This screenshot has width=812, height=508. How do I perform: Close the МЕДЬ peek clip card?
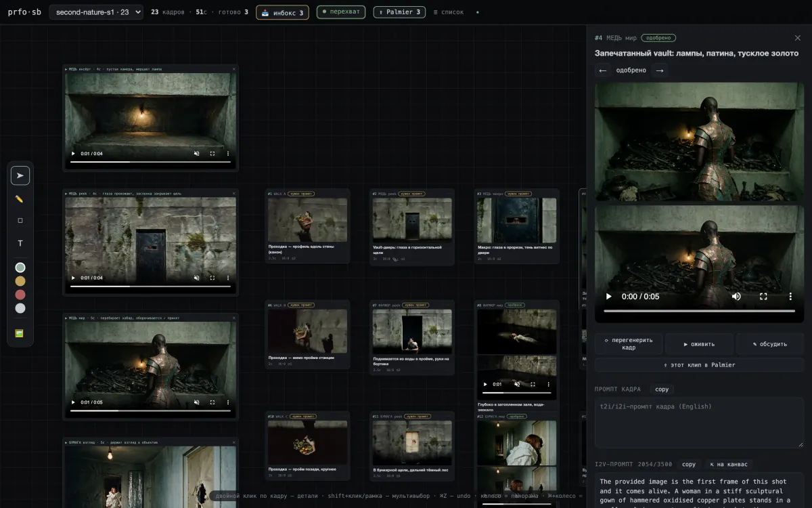(234, 193)
